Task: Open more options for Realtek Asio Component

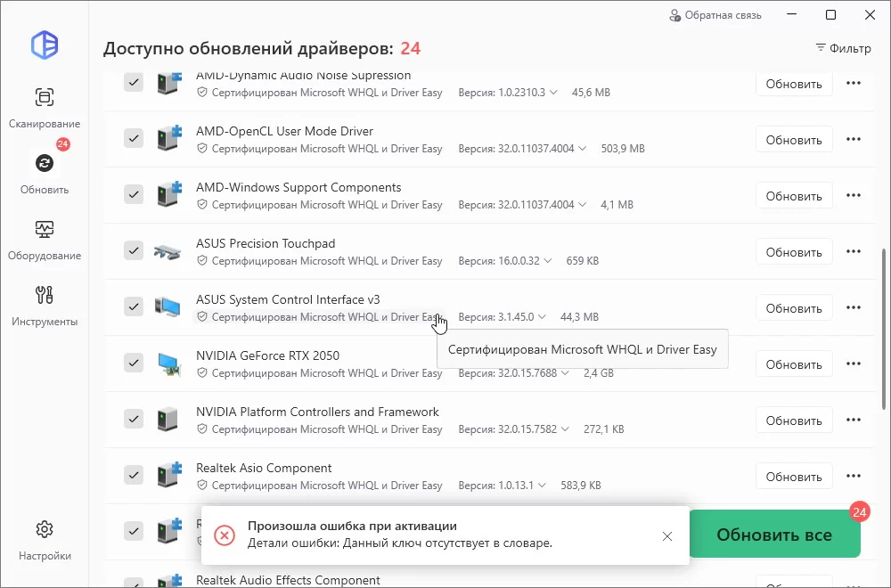Action: click(854, 476)
